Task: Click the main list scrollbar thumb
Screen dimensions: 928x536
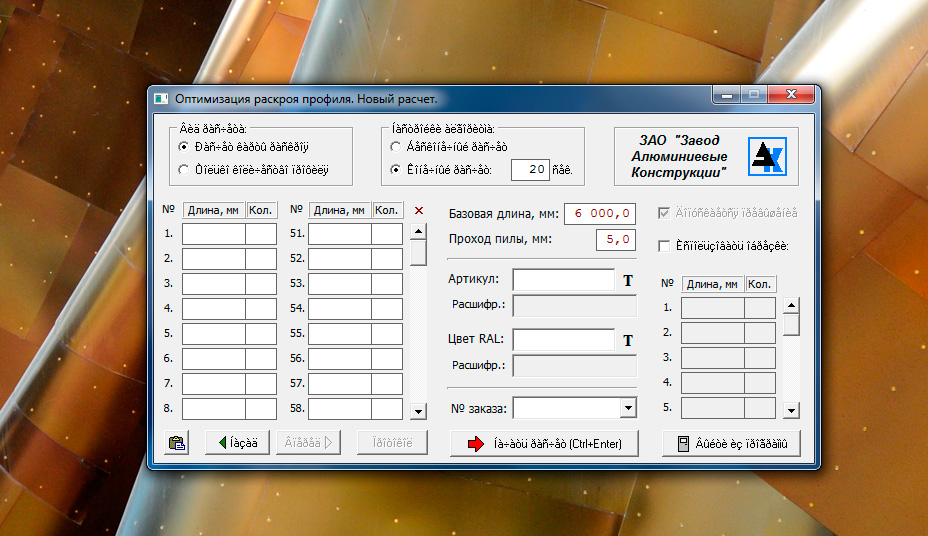Action: pyautogui.click(x=418, y=253)
